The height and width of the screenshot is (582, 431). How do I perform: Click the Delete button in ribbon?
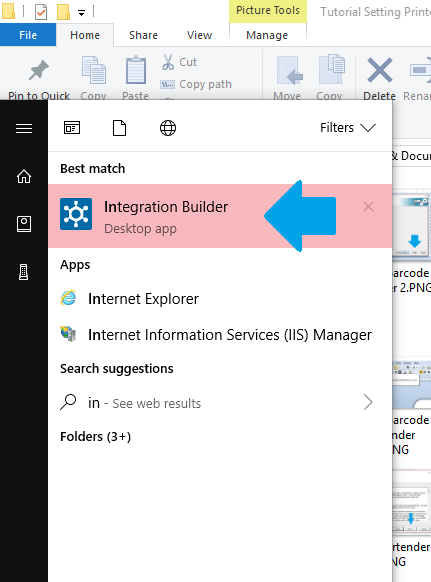click(379, 79)
